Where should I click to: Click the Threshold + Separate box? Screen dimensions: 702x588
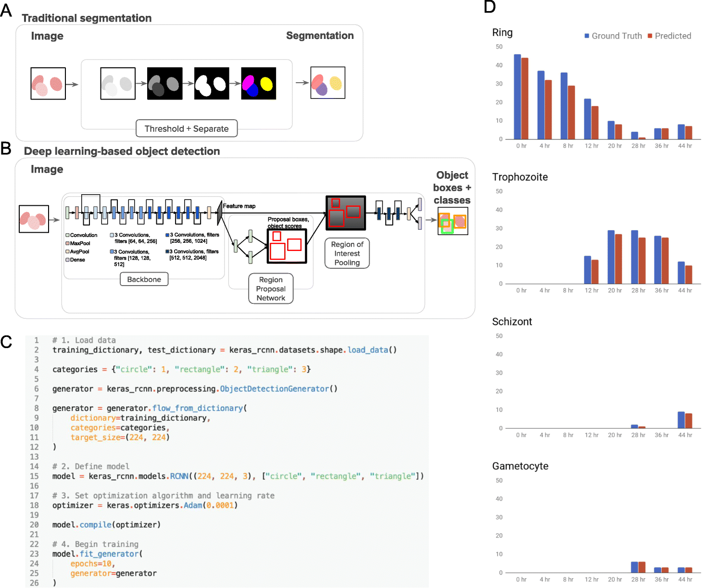coord(187,128)
